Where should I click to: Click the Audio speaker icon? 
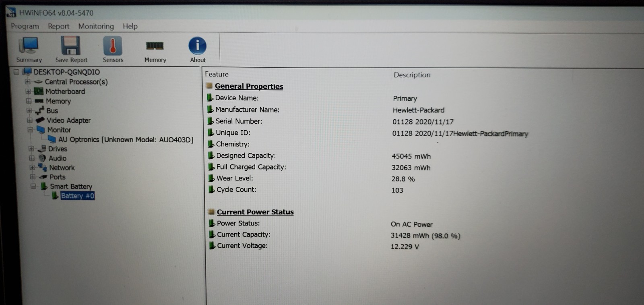[x=42, y=158]
